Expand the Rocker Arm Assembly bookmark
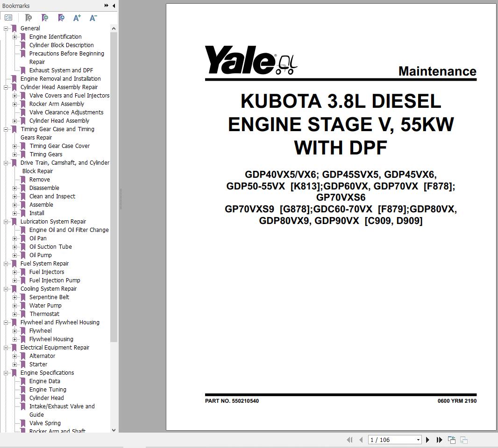 pos(14,104)
